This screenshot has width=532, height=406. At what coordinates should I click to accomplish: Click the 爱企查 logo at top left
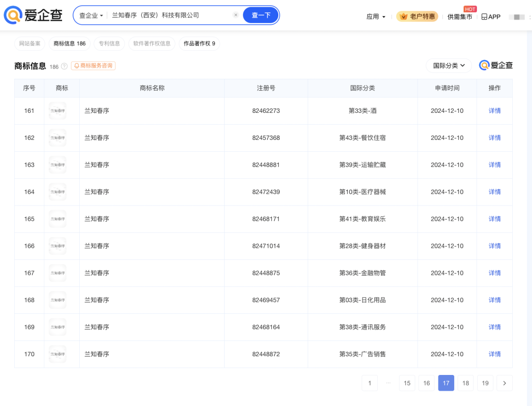(x=33, y=15)
